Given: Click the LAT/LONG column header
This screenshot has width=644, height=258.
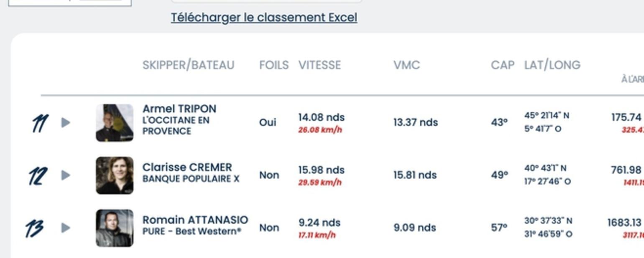Looking at the screenshot, I should coord(552,65).
